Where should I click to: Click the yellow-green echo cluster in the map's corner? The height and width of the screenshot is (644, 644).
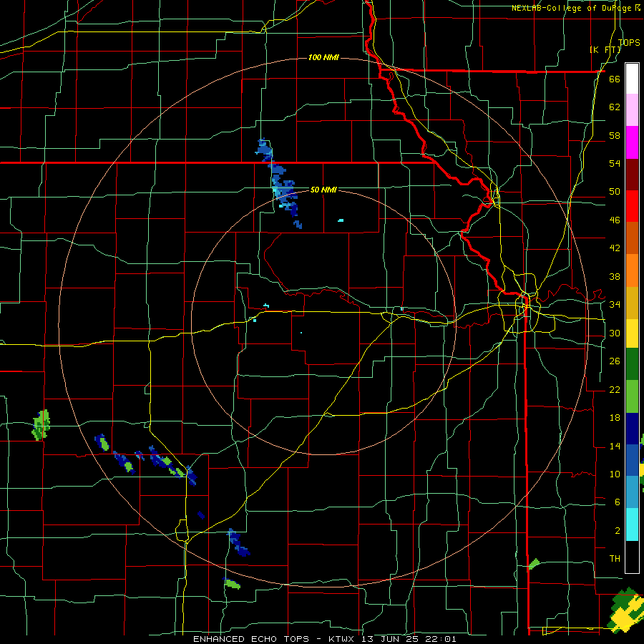627,611
